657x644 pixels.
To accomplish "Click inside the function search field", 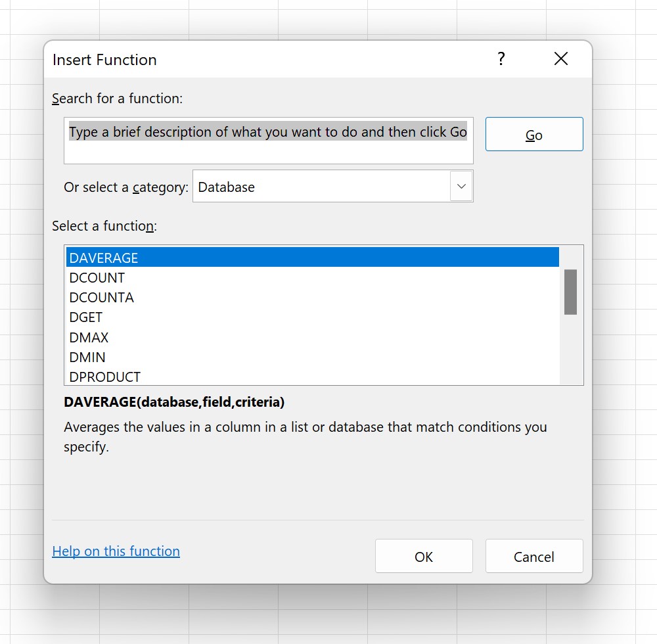I will coord(268,141).
